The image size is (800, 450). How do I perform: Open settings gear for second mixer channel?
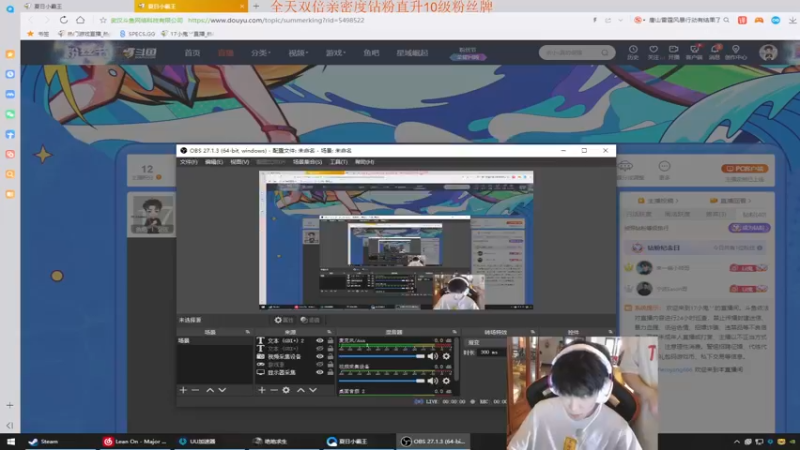coord(446,381)
